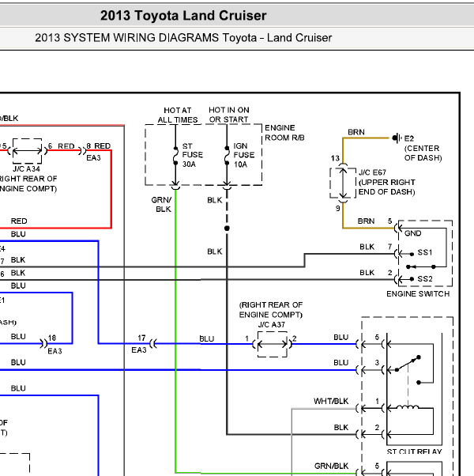
Task: Click pin number 13 above J/C E67
Action: click(x=335, y=158)
